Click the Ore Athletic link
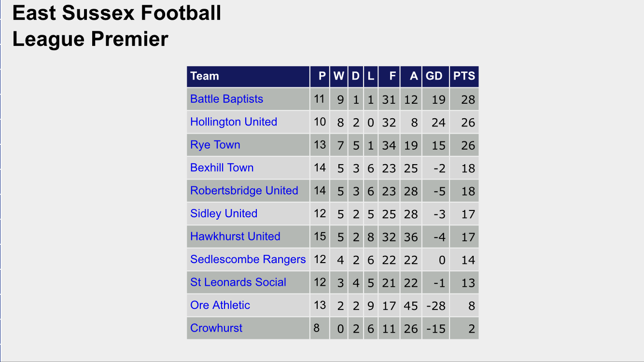The width and height of the screenshot is (644, 362). pyautogui.click(x=220, y=305)
